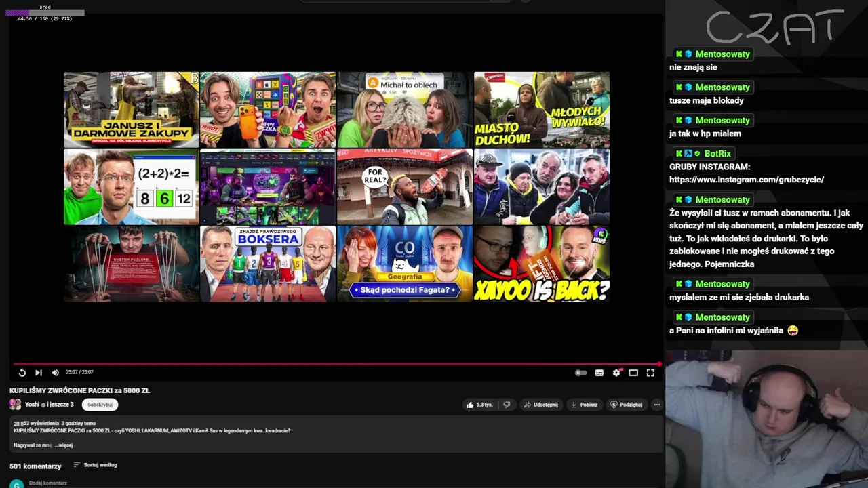Click the 25:07 / 25:07 time display
Screen dimensions: 868x488
tap(79, 372)
